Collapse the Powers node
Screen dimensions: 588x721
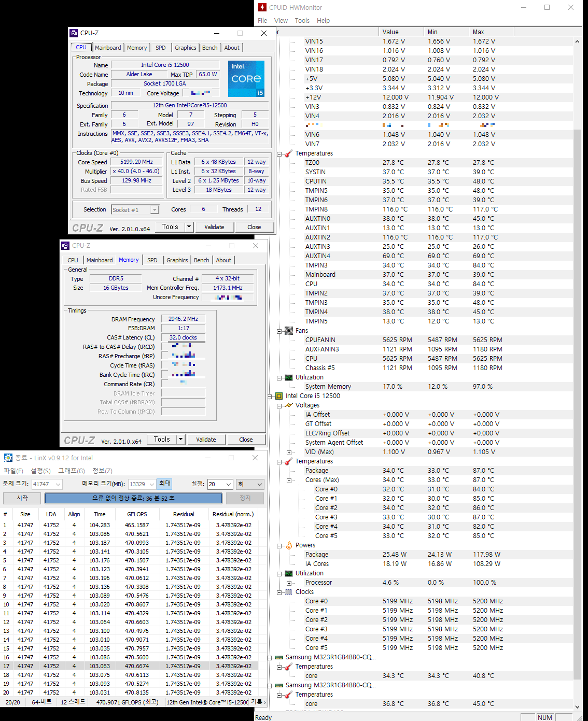(279, 545)
